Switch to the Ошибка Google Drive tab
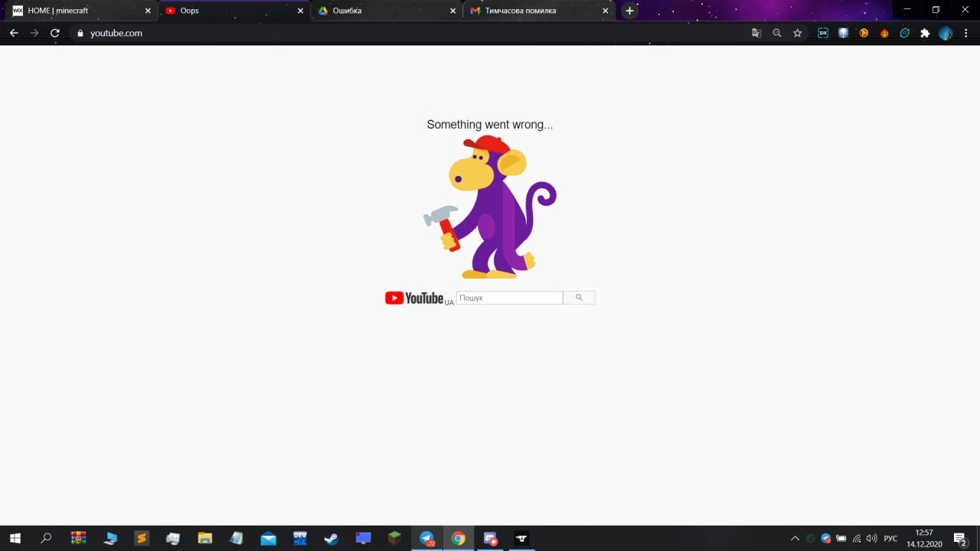 (387, 11)
